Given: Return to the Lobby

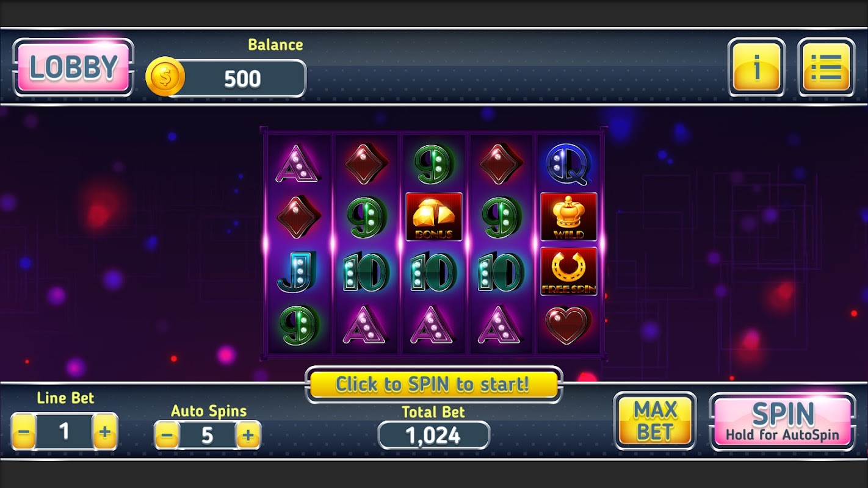Looking at the screenshot, I should point(73,67).
